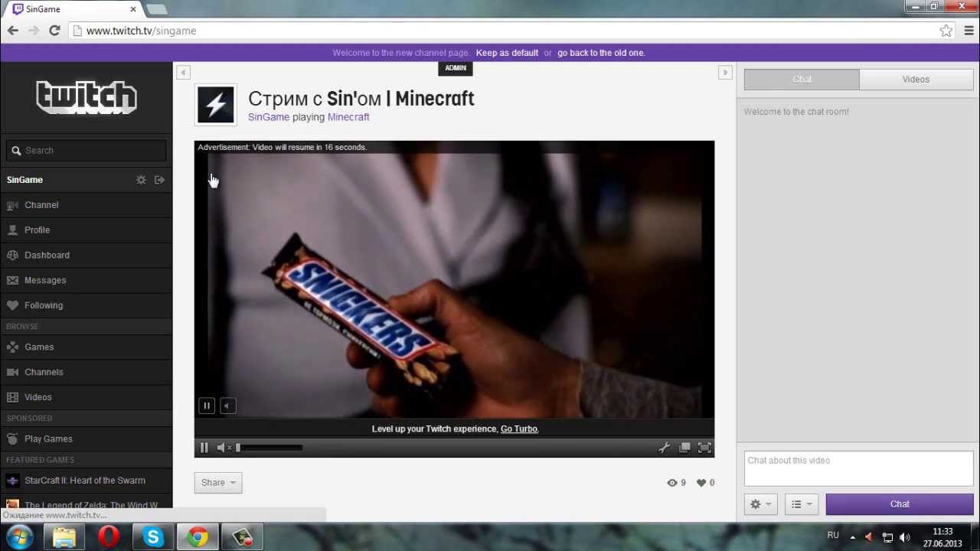
Task: Click the log out icon beside SinGame
Action: tap(159, 180)
